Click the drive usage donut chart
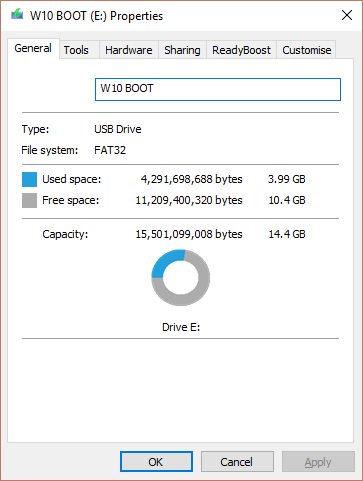The height and width of the screenshot is (481, 363). pos(181,277)
